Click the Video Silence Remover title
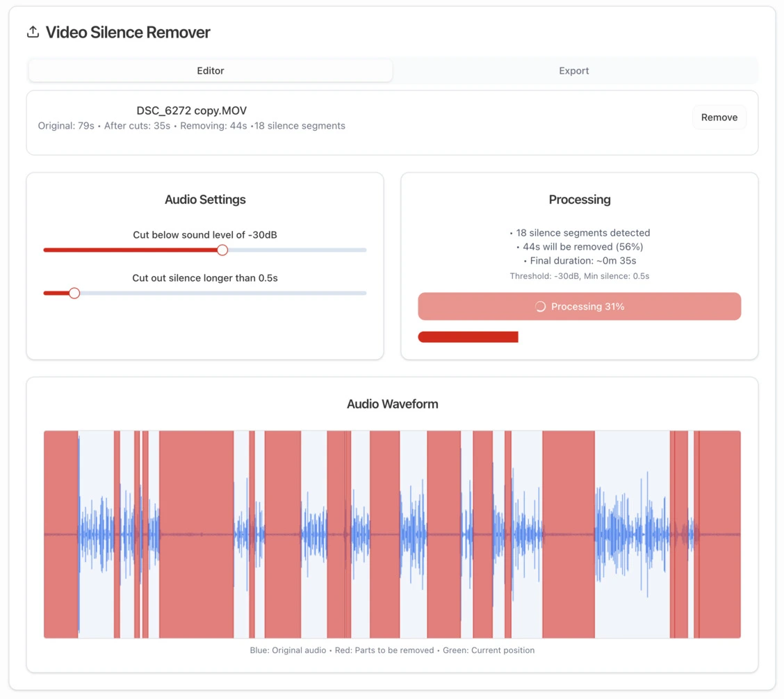The width and height of the screenshot is (784, 699). (x=128, y=32)
